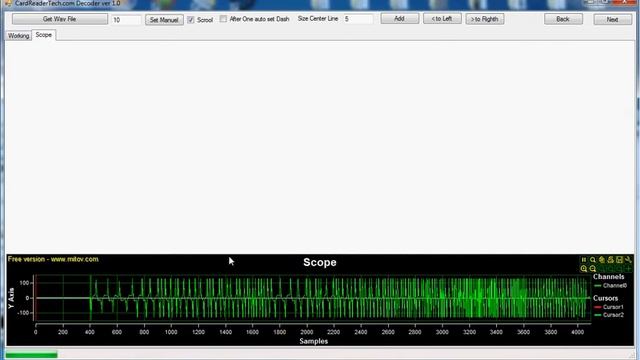Click the 2000 mark on samples axis
This screenshot has height=360, width=640.
click(x=307, y=332)
